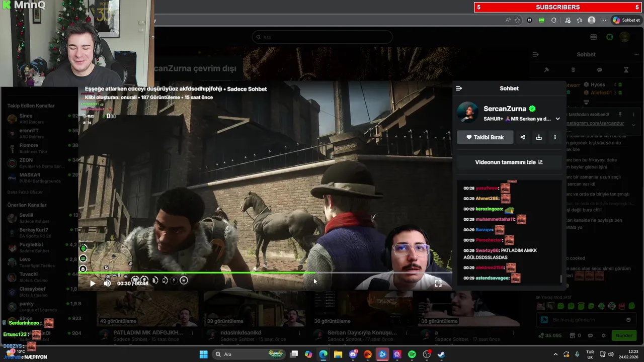Open Tuvachi recommended channel
The height and width of the screenshot is (362, 644).
[40, 277]
